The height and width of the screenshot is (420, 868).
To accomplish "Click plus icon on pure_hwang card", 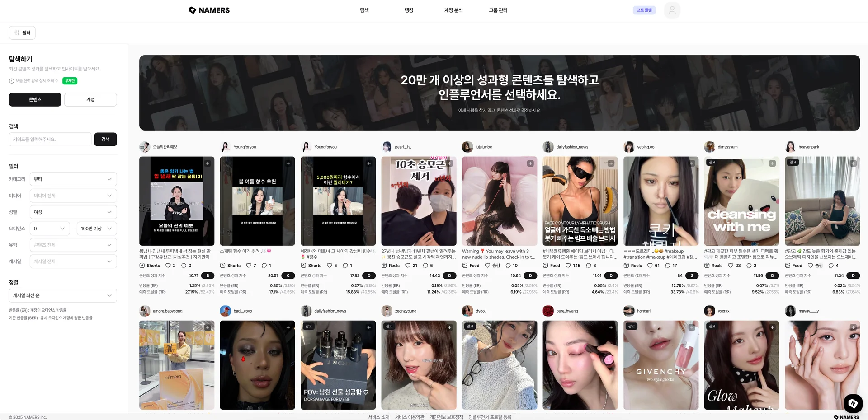I will click(611, 327).
